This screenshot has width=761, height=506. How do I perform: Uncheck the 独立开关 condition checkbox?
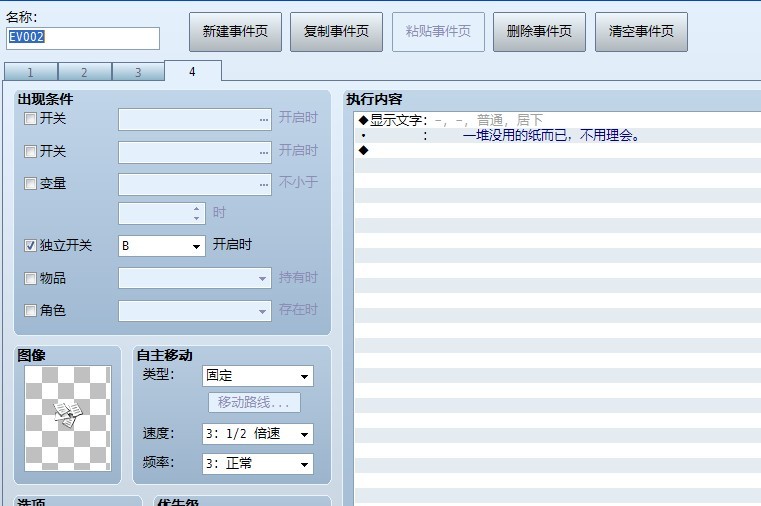pos(31,245)
